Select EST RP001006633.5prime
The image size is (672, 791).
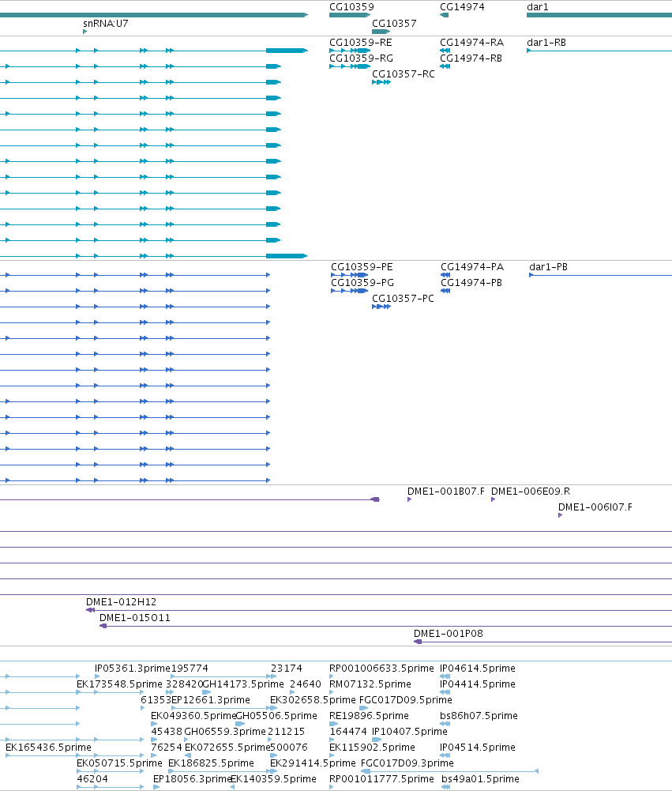coord(381,669)
